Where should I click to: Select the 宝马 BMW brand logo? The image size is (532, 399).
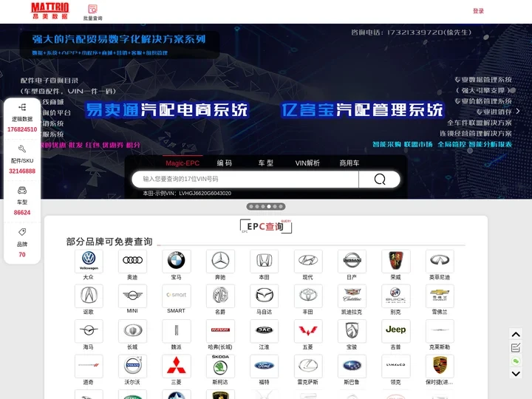point(177,261)
